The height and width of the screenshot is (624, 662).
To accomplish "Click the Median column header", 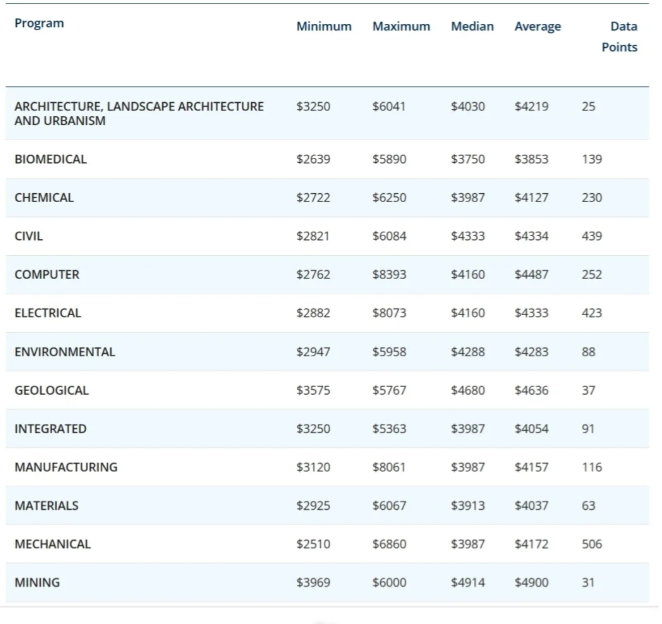I will click(472, 27).
